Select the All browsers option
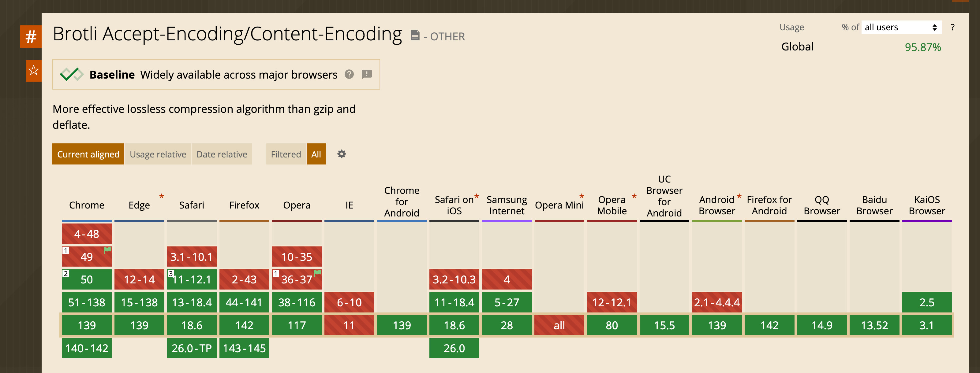980x373 pixels. (x=316, y=154)
